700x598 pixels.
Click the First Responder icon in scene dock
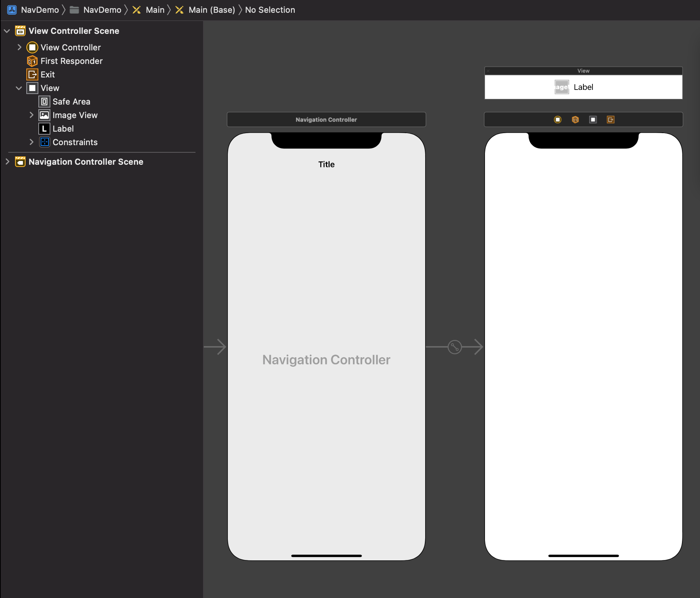coord(575,120)
